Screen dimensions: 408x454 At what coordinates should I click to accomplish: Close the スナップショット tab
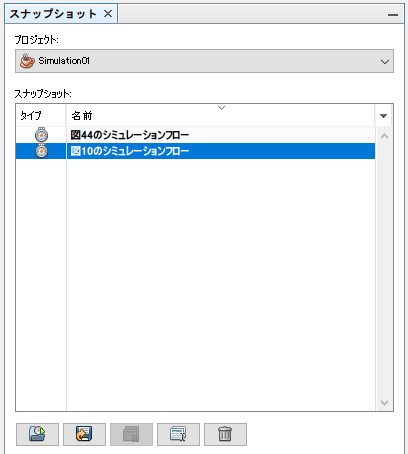point(108,14)
